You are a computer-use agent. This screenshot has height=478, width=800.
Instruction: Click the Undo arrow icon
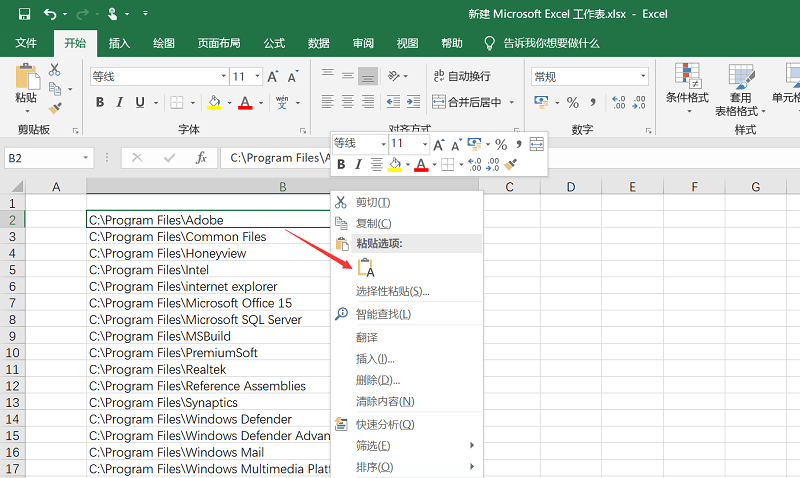click(49, 14)
